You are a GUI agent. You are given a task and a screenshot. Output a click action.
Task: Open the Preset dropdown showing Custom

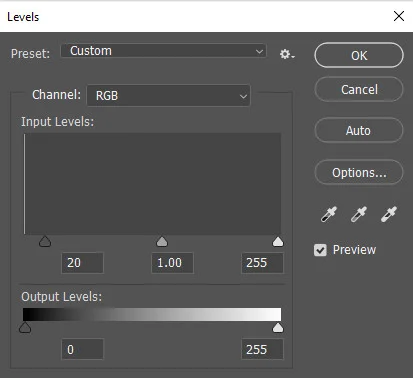[x=163, y=51]
